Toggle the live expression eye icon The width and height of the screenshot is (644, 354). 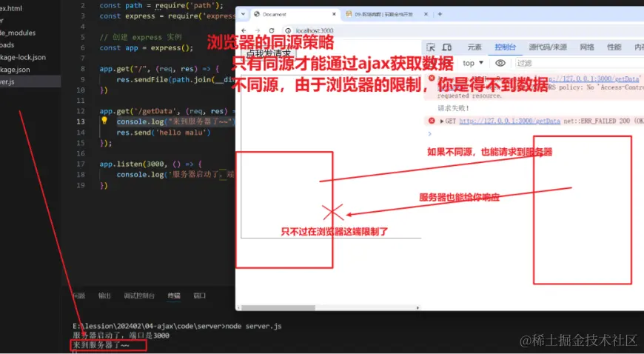pos(500,63)
